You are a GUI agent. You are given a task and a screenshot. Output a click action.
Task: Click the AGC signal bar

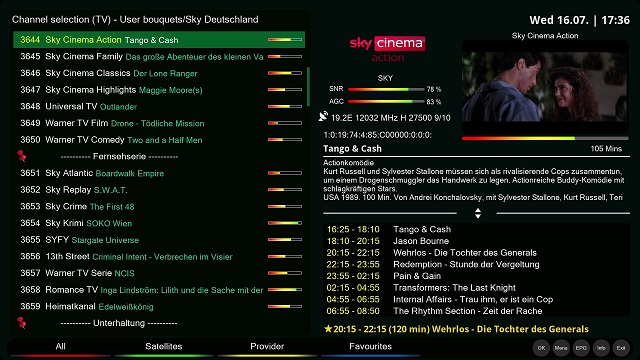pos(386,102)
